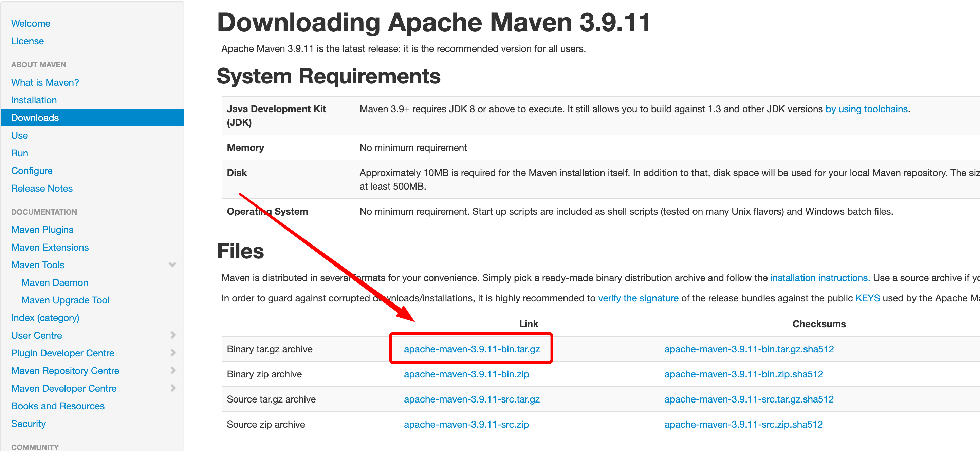
Task: Download apache-maven-3.9.11-bin.tar.gz
Action: (472, 349)
